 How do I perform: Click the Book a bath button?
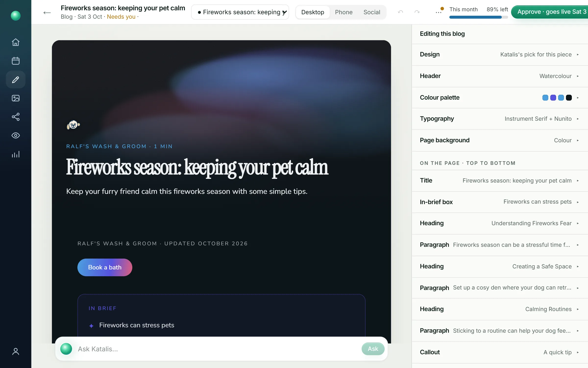point(105,267)
